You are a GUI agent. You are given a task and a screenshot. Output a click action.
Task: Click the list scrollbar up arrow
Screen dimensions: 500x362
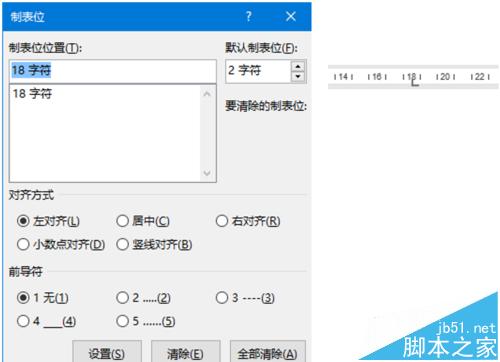point(207,94)
